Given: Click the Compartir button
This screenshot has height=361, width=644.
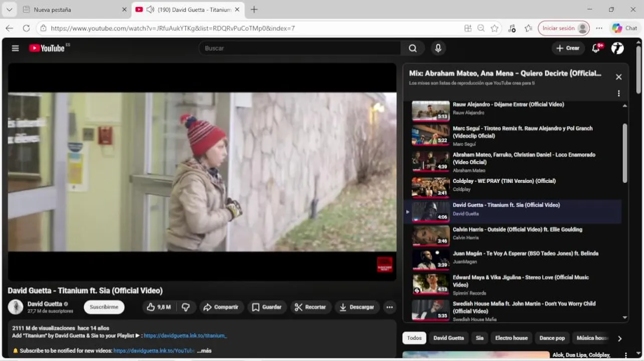Looking at the screenshot, I should click(221, 307).
